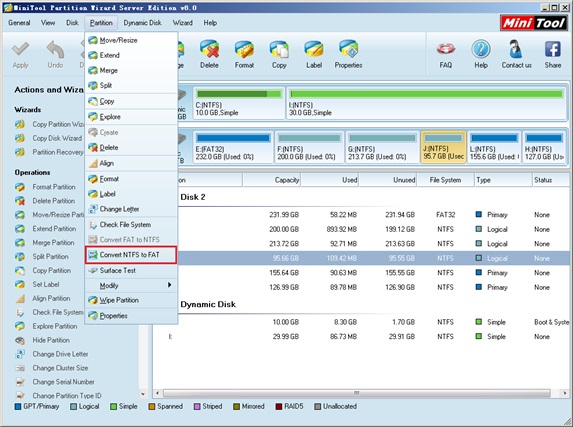Screen dimensions: 573x427
Task: Choose Explore in Partition menu
Action: (131, 117)
